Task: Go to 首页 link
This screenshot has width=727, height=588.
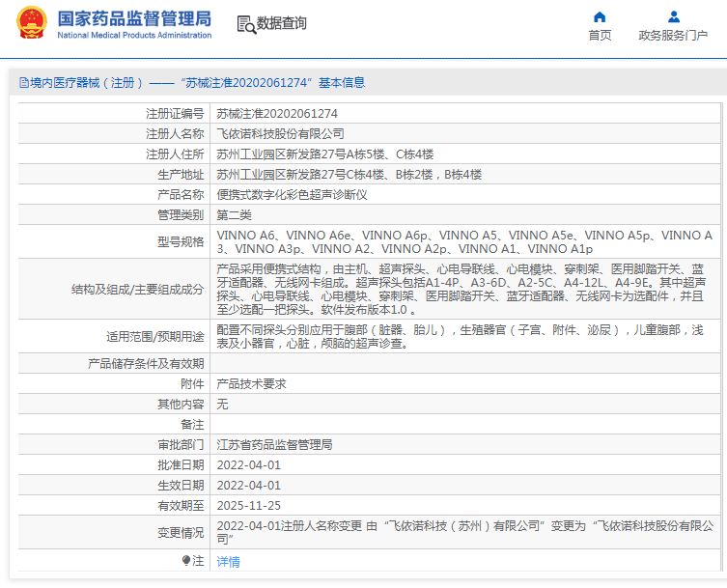Action: tap(600, 36)
